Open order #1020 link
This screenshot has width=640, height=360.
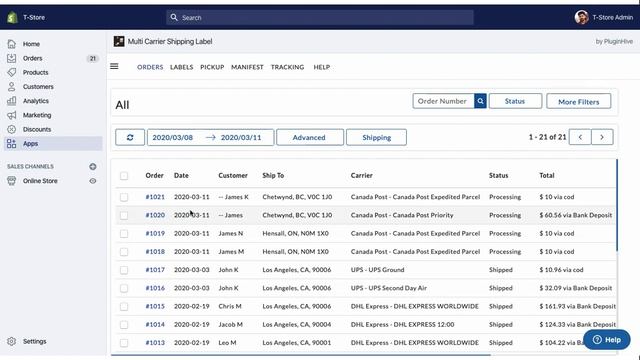click(155, 215)
